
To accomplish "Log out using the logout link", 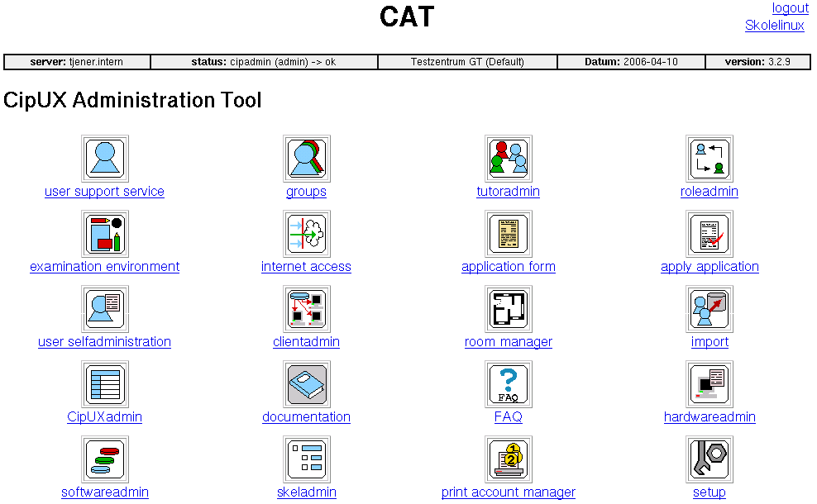I will click(x=790, y=8).
